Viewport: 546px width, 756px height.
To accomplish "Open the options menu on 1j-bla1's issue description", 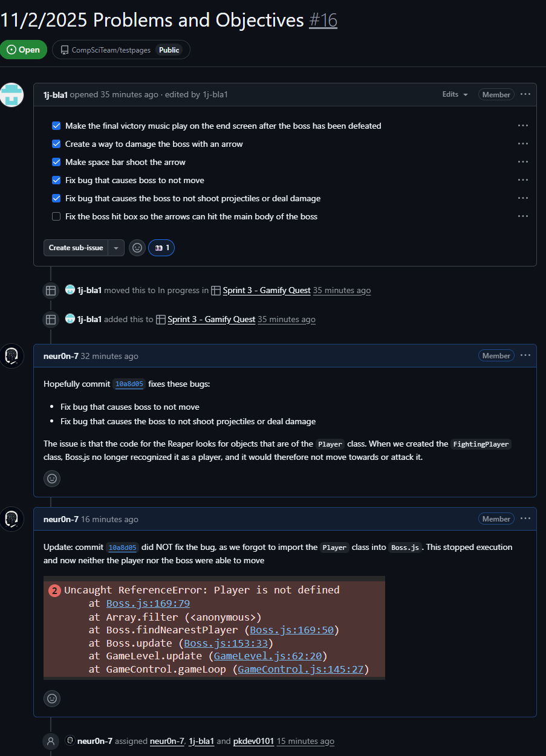I will tap(525, 94).
